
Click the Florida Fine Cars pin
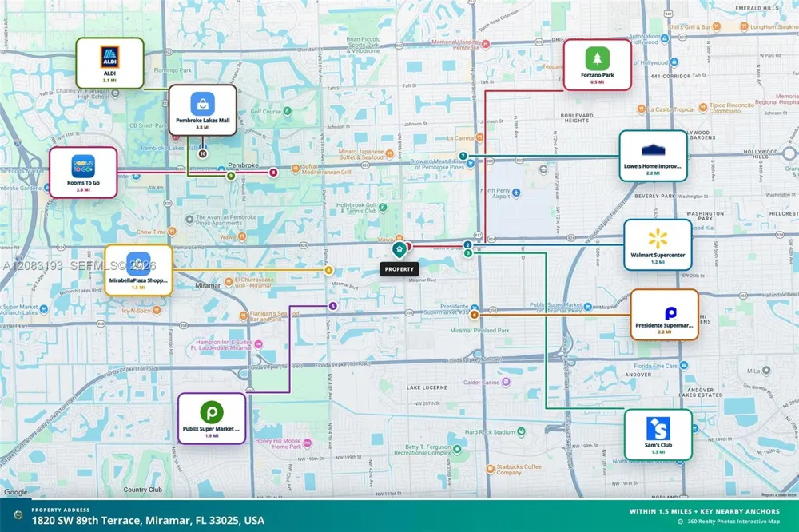point(684,365)
